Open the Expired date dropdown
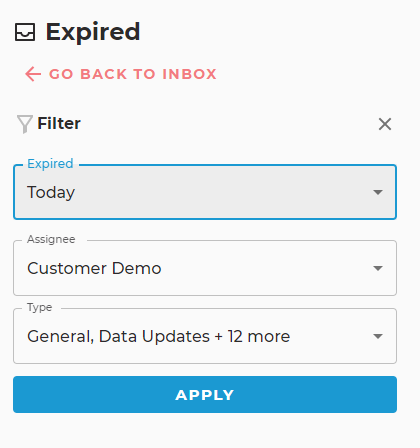The image size is (420, 448). coord(205,192)
